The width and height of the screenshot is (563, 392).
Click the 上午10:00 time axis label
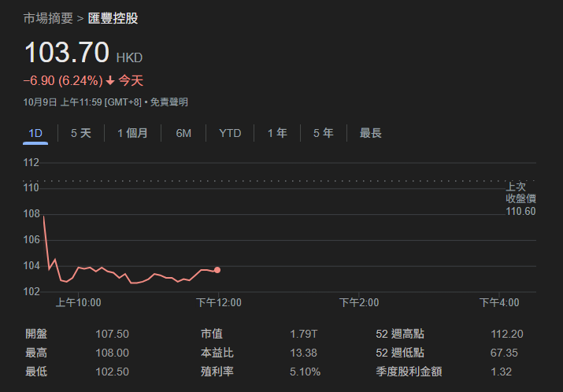(78, 302)
